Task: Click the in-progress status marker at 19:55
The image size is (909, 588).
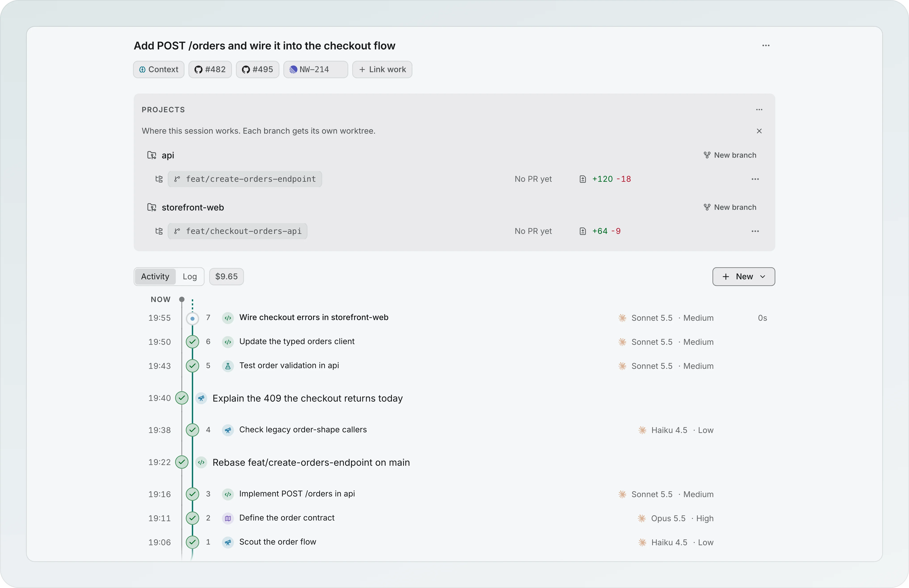Action: [192, 318]
